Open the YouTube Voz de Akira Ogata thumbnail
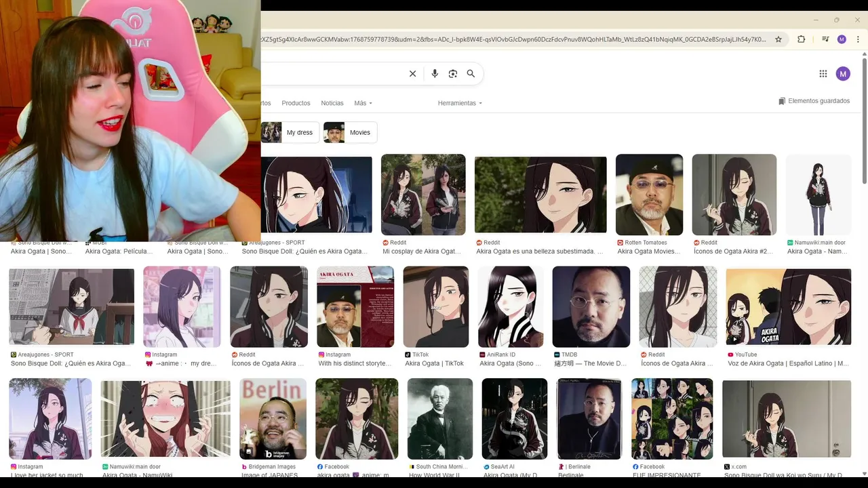Screen dimensions: 868x488 [x=788, y=307]
